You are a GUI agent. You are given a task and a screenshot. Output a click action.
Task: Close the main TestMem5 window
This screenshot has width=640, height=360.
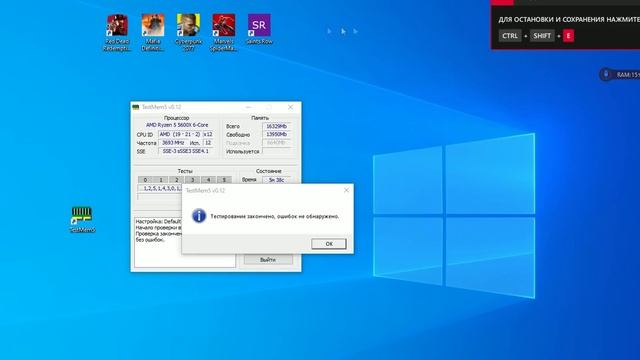click(x=290, y=107)
